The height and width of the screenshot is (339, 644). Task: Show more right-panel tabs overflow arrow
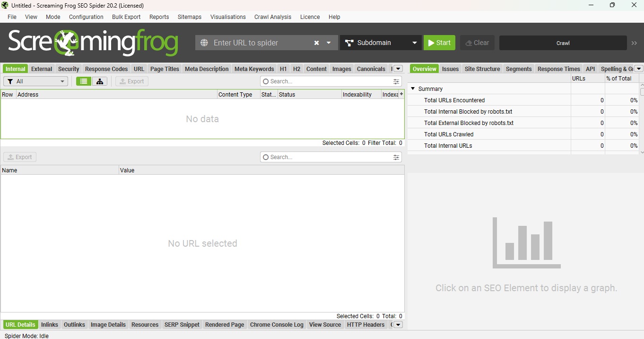639,69
